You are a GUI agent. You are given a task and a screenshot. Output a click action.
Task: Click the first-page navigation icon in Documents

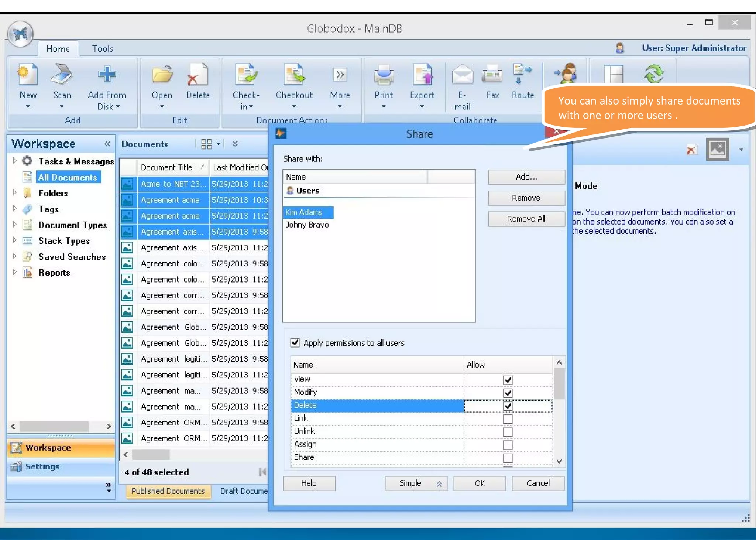pyautogui.click(x=262, y=472)
